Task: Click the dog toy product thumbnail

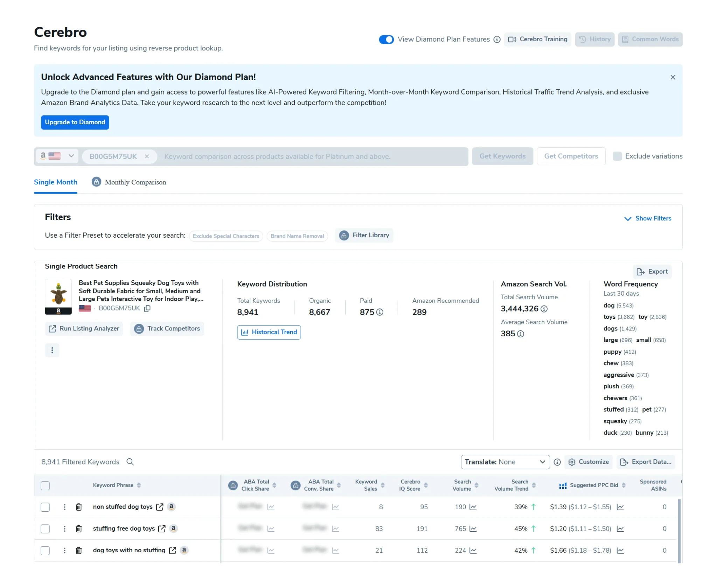Action: point(58,296)
